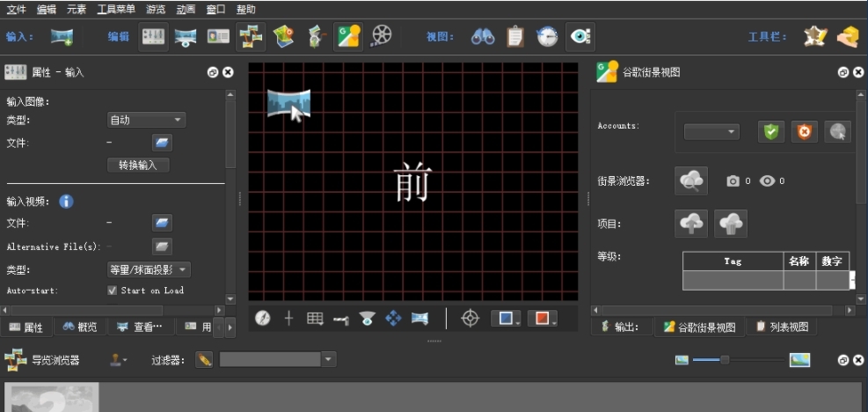Image resolution: width=868 pixels, height=412 pixels.
Task: Click 名称 column header
Action: (799, 261)
